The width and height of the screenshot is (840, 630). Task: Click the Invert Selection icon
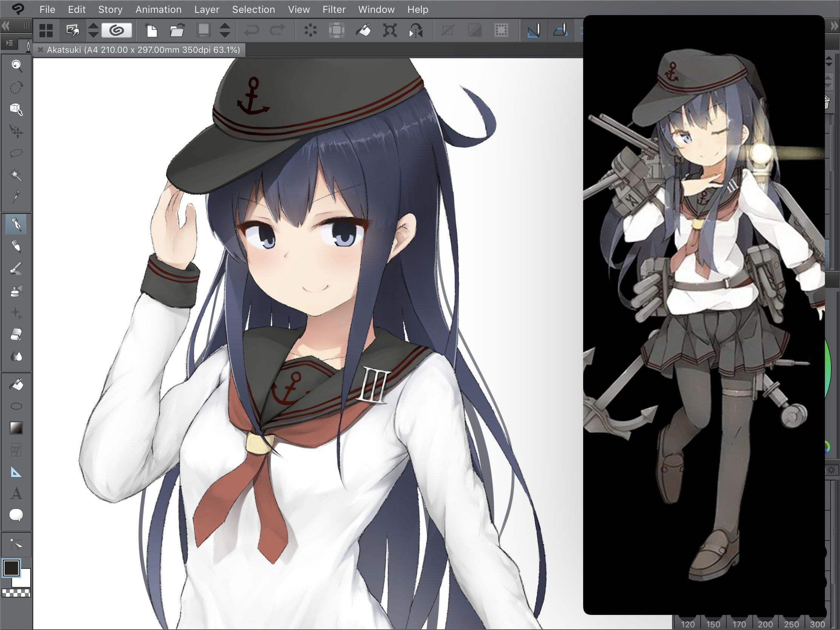[474, 30]
